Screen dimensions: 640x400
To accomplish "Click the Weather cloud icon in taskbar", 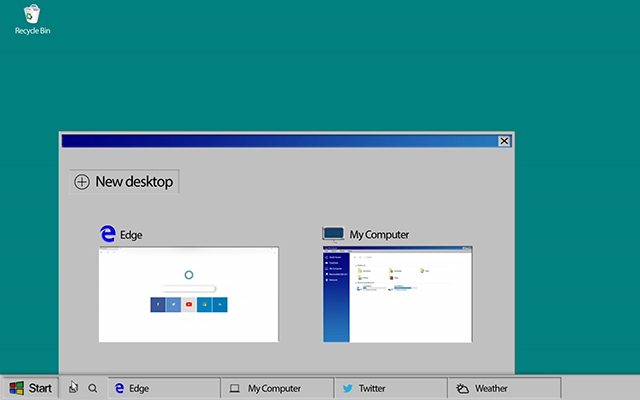I will 462,388.
